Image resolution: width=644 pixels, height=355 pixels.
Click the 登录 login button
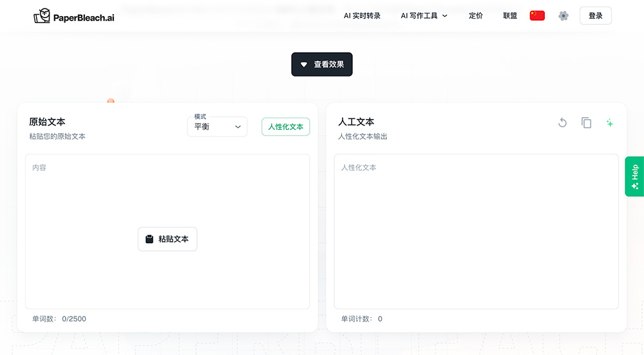(596, 15)
